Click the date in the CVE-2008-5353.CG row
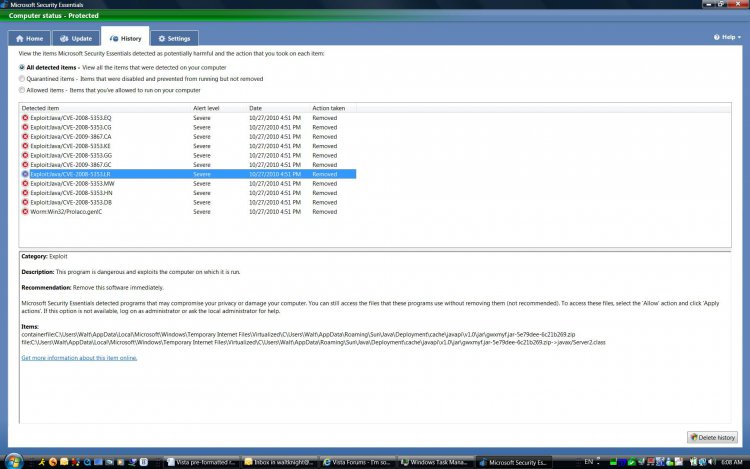 [x=275, y=127]
